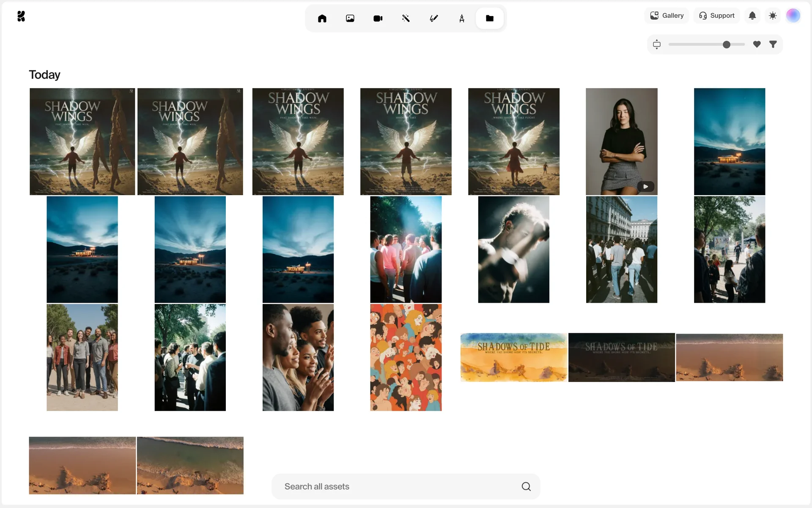Open the filter funnel options
Image resolution: width=812 pixels, height=508 pixels.
773,44
